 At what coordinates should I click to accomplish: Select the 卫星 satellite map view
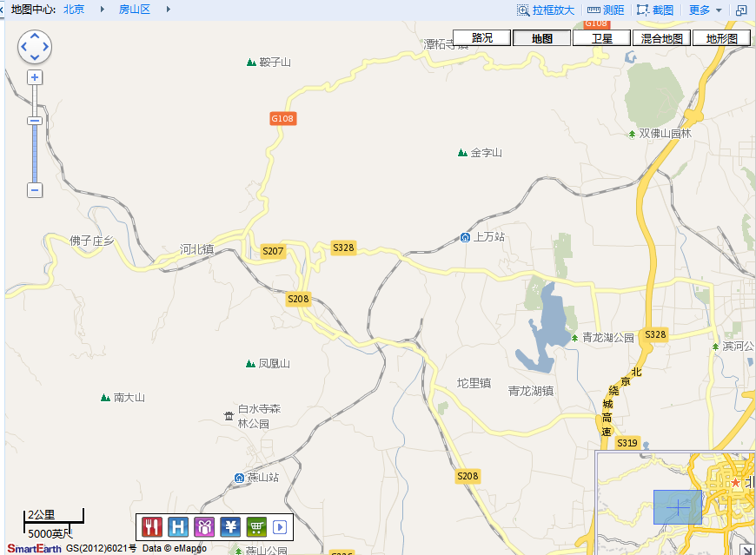coord(601,38)
